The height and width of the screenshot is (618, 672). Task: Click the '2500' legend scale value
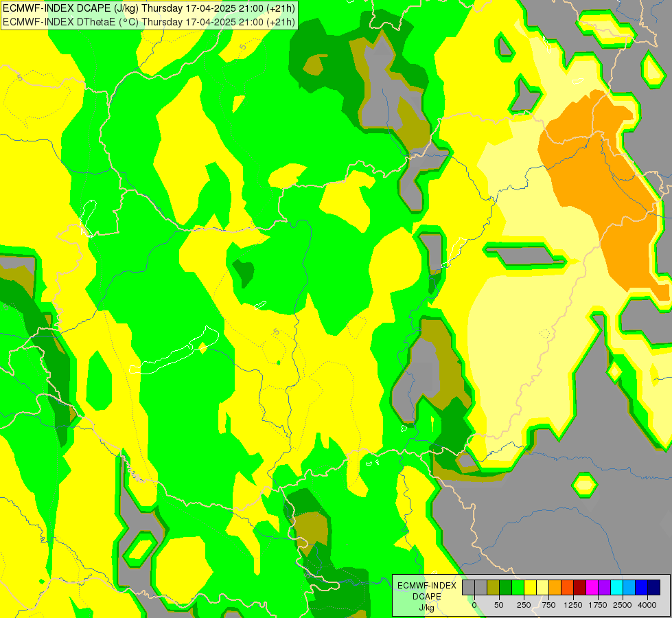pyautogui.click(x=623, y=605)
